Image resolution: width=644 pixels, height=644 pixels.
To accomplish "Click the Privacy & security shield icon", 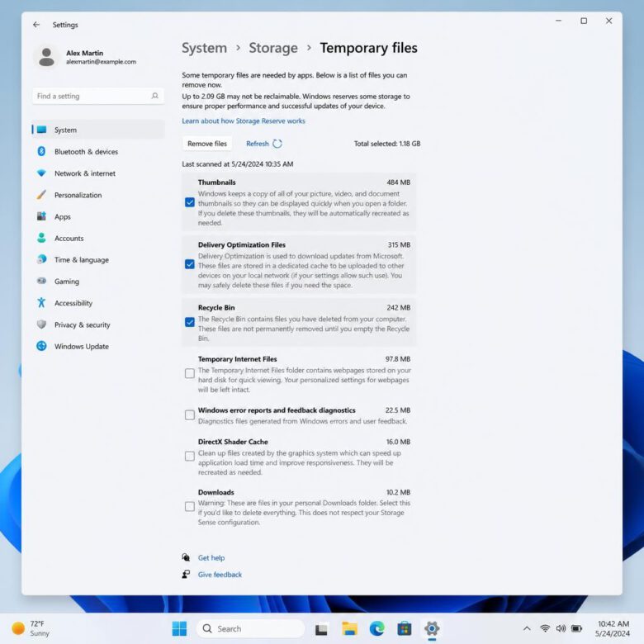I will (41, 324).
